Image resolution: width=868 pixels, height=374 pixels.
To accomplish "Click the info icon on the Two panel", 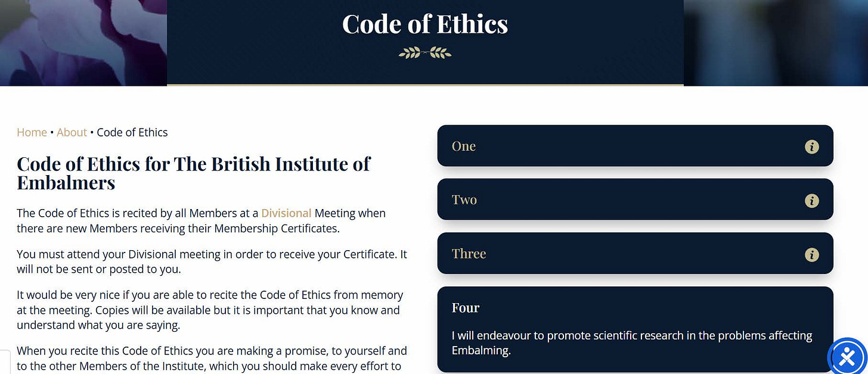I will point(811,201).
